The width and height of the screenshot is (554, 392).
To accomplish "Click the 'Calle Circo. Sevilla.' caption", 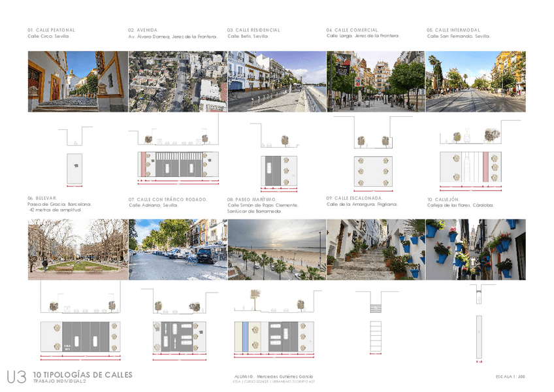I will 49,36.
